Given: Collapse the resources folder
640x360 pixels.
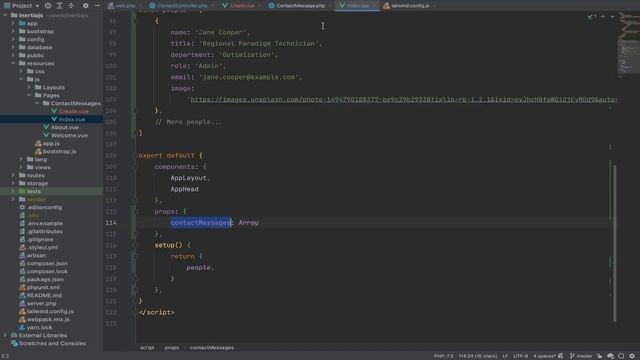Looking at the screenshot, I should point(13,63).
